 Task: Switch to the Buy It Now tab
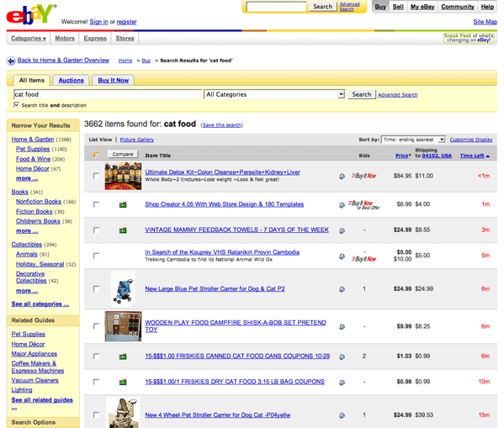113,81
